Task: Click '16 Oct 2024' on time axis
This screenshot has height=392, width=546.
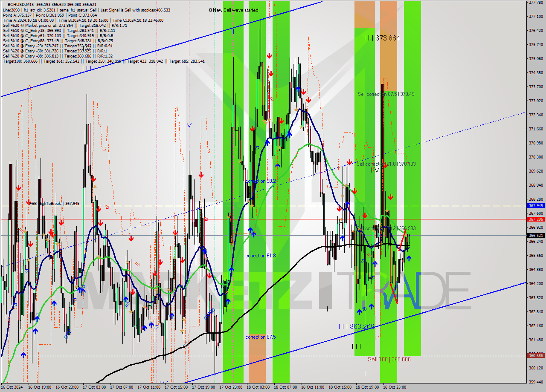Action: [x=12, y=387]
